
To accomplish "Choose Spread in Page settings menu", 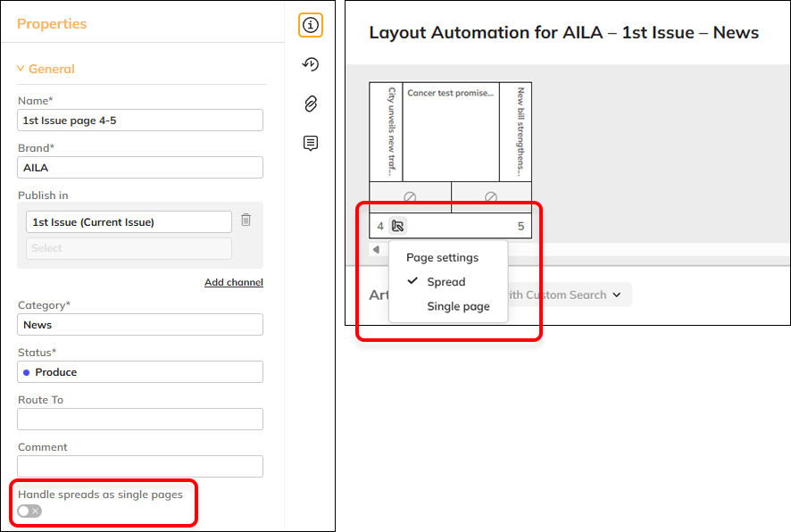I will (445, 282).
